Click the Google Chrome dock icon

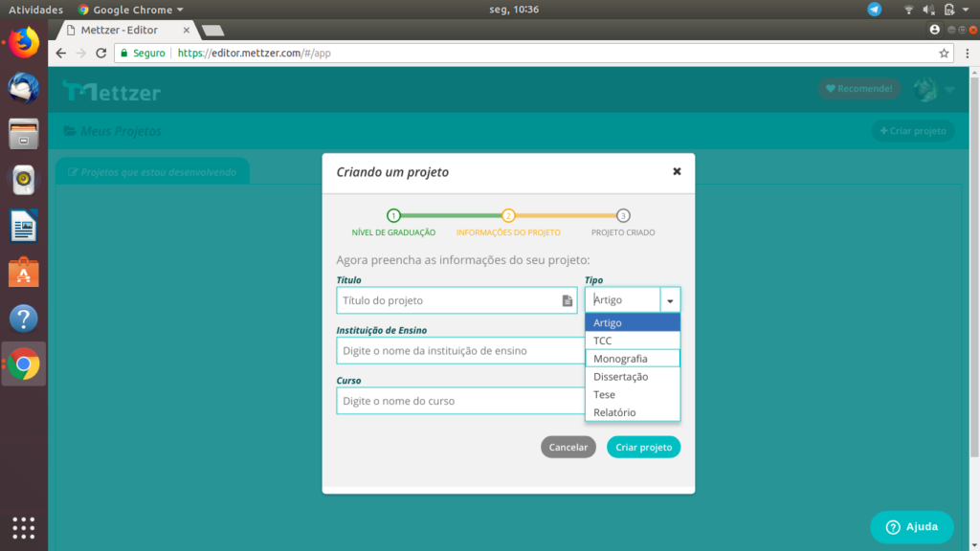coord(24,364)
